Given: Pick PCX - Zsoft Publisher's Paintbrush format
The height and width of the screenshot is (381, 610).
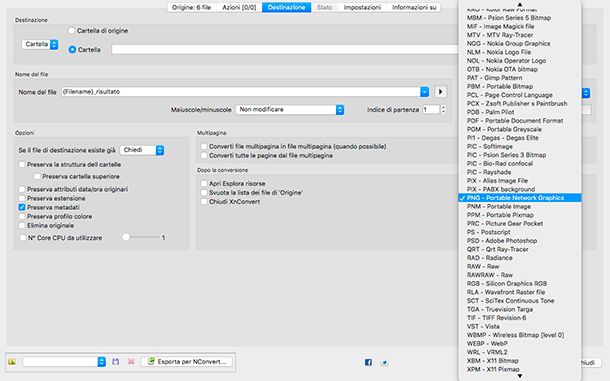Looking at the screenshot, I should (x=520, y=104).
